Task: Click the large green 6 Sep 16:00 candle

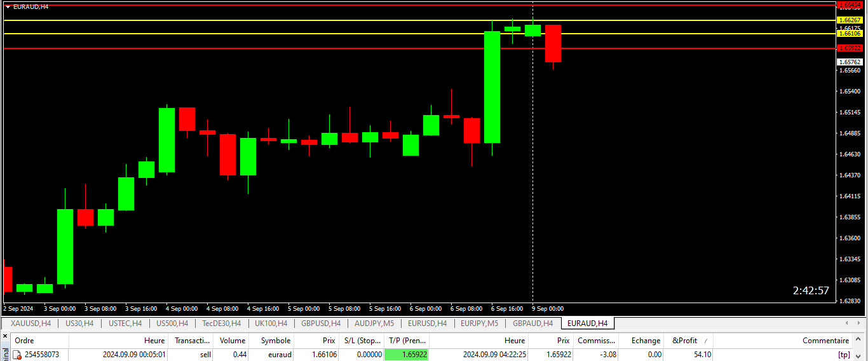Action: pos(492,86)
